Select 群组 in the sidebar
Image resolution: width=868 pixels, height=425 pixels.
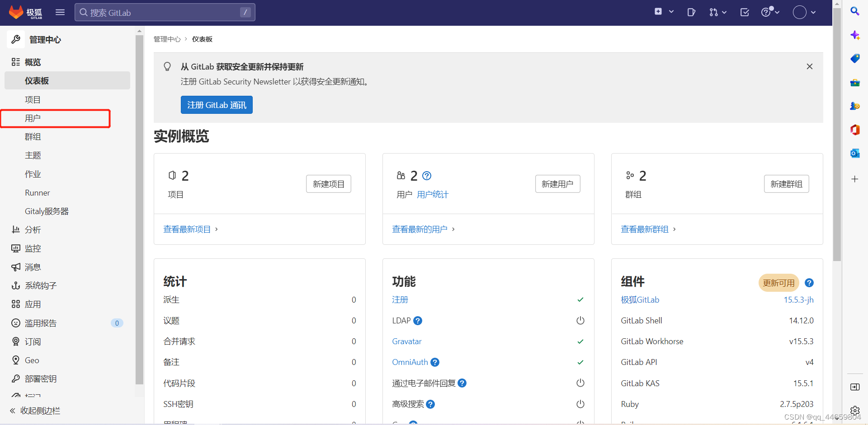pos(33,137)
